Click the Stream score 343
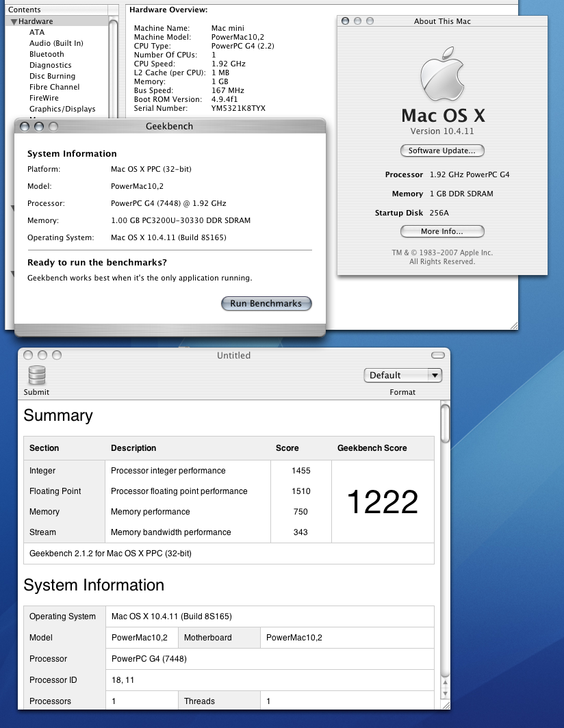 [300, 532]
